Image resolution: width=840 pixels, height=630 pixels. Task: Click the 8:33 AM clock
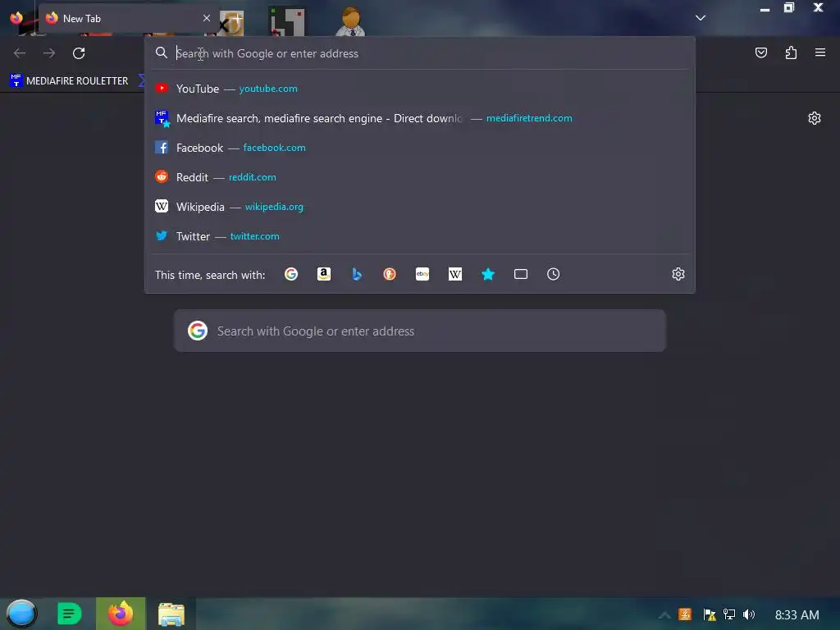click(x=797, y=615)
